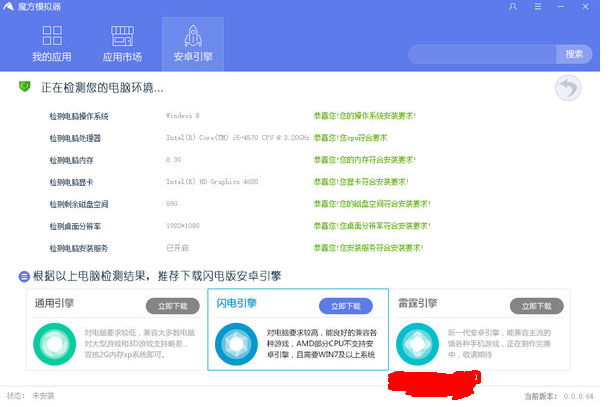Image resolution: width=610 pixels, height=407 pixels.
Task: Click the 检测电脑操作系统 row label
Action: [79, 116]
